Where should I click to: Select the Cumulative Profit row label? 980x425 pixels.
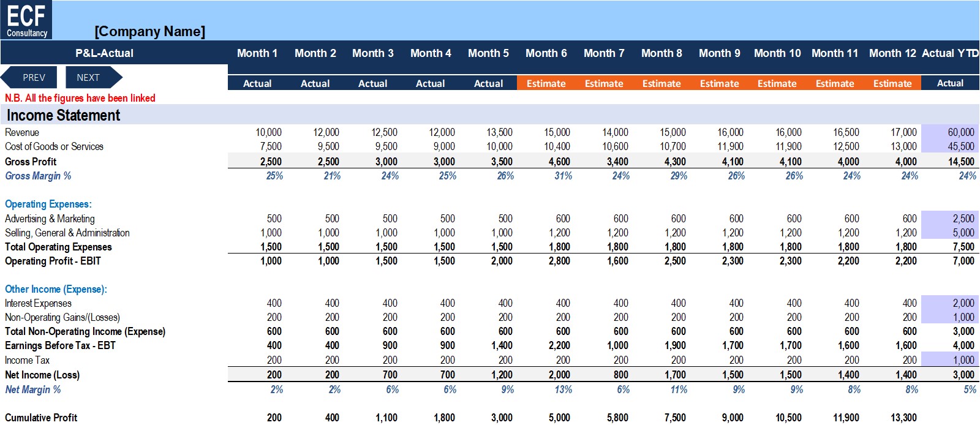click(x=41, y=418)
